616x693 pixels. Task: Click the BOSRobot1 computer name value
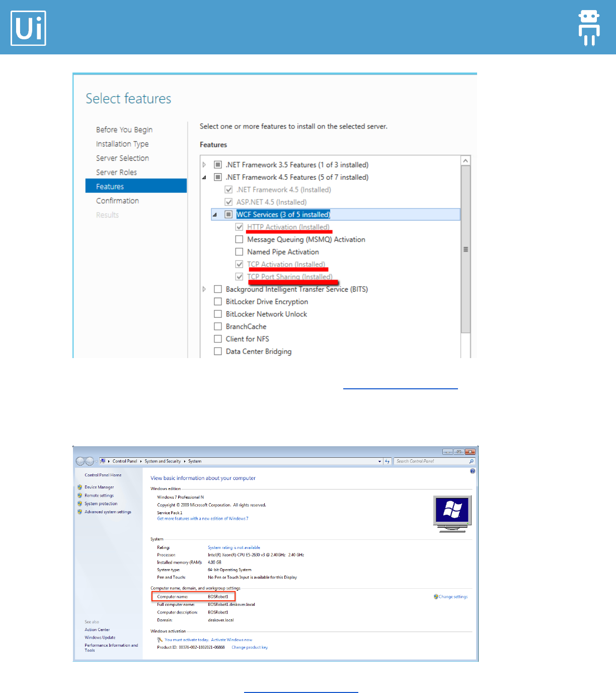[218, 597]
